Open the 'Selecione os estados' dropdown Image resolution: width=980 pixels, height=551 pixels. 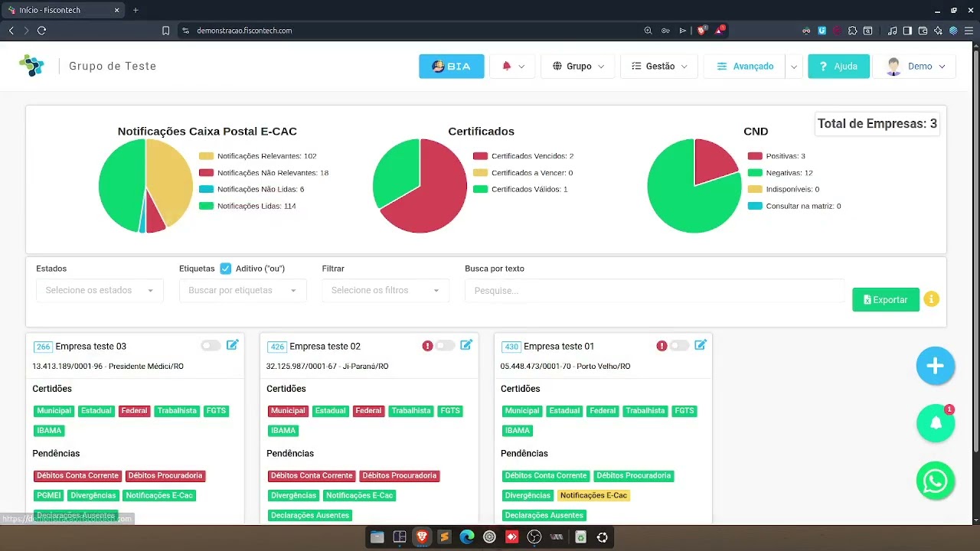[100, 291]
